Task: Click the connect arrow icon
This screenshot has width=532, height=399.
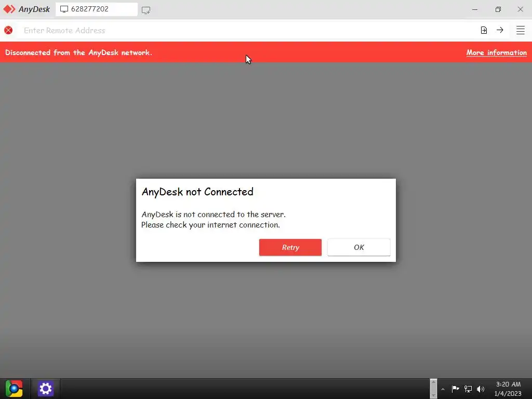Action: [500, 30]
